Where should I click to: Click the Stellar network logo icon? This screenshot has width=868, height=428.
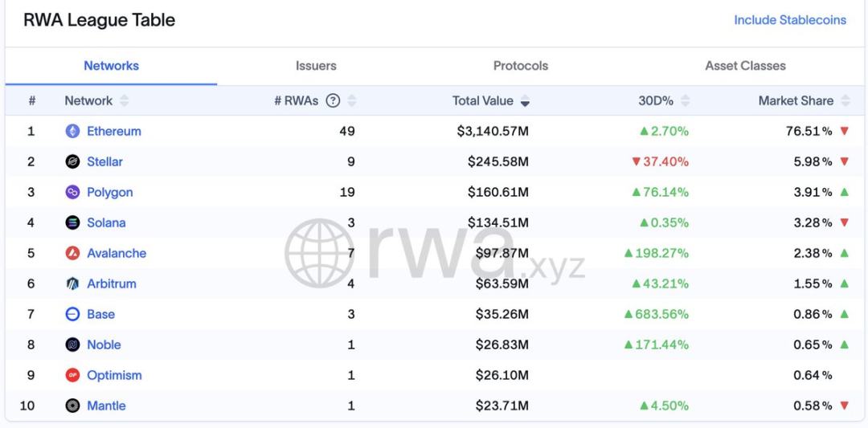point(72,162)
